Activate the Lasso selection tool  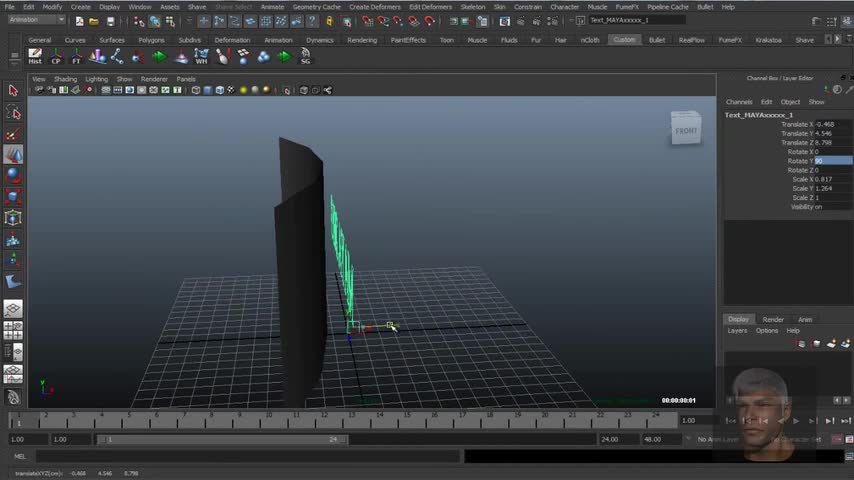pos(13,113)
